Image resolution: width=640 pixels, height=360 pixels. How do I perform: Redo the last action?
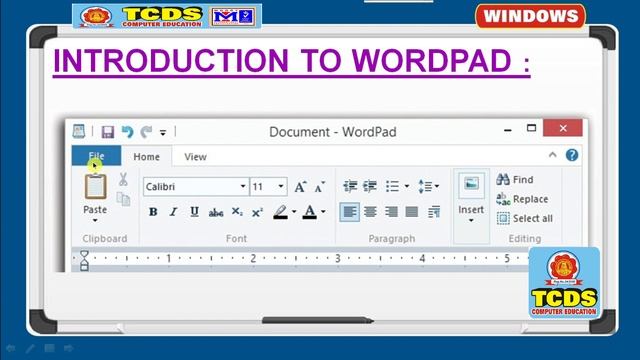coord(146,132)
